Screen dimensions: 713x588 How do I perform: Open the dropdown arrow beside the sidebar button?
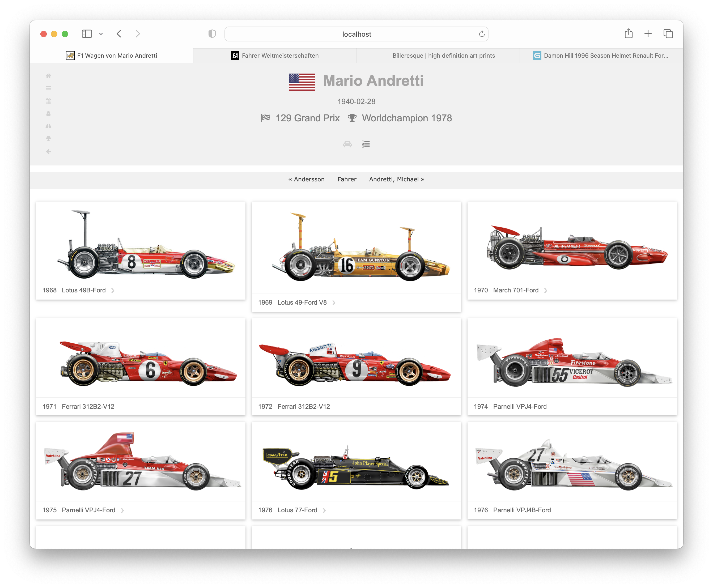click(x=101, y=34)
